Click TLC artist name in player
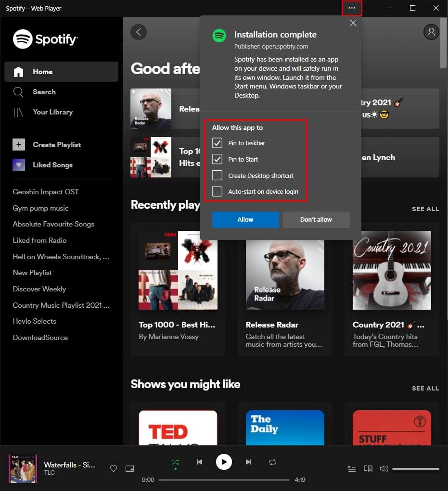 (x=49, y=473)
